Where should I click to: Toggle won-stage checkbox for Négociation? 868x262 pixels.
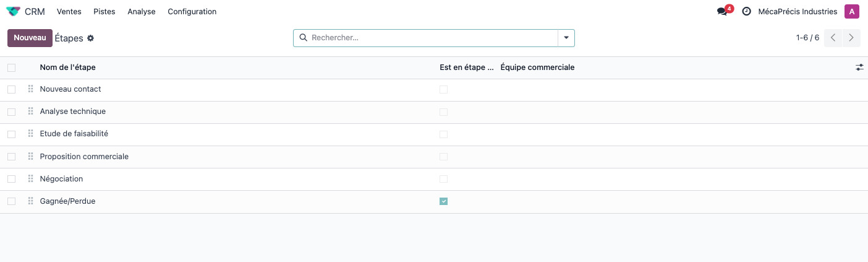[443, 179]
